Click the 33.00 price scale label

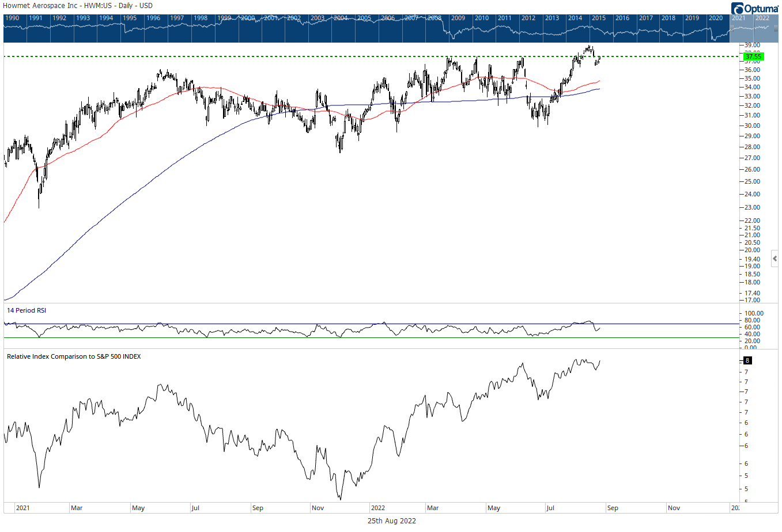coord(752,96)
